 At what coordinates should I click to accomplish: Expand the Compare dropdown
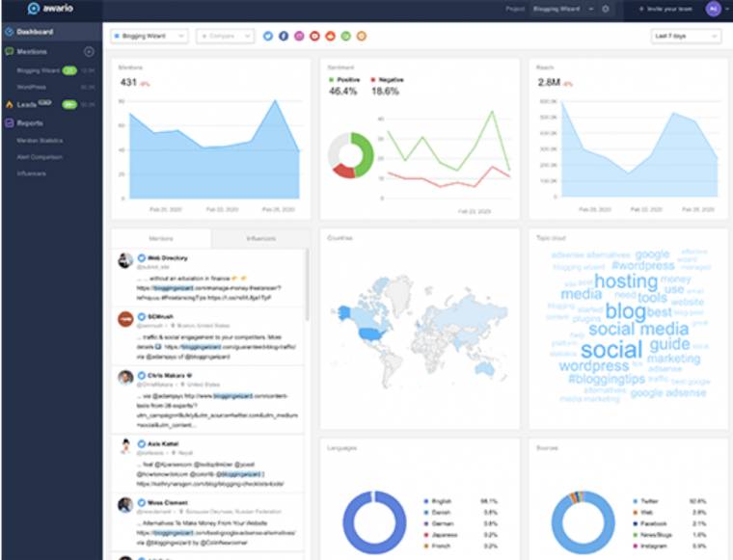[x=226, y=36]
